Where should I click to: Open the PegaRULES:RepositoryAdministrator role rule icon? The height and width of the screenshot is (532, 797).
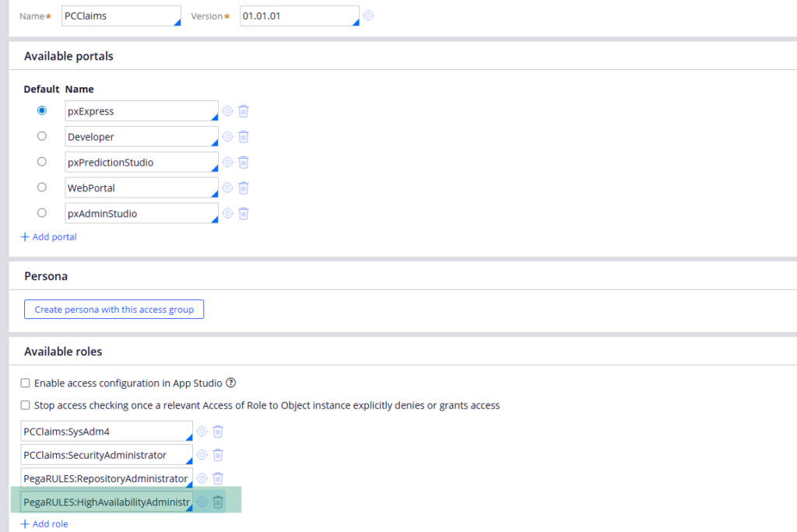(202, 478)
